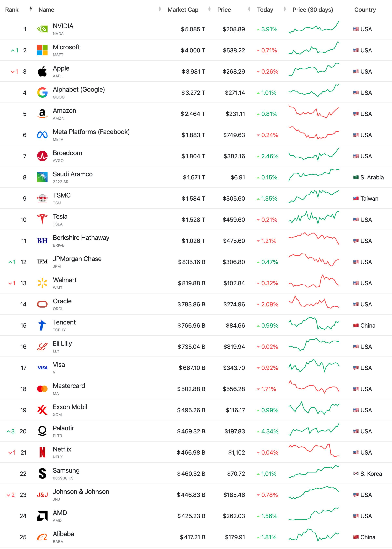Click the Netflix N logo
Screen dimensions: 392x549
coord(42,452)
